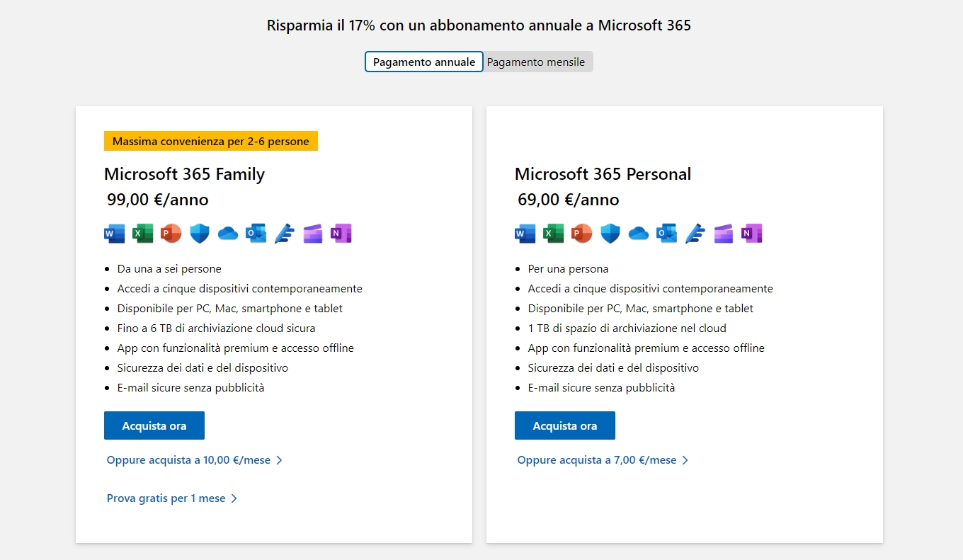Screen dimensions: 963x560
Task: Click the OneNote icon in the Personal plan
Action: coord(752,234)
